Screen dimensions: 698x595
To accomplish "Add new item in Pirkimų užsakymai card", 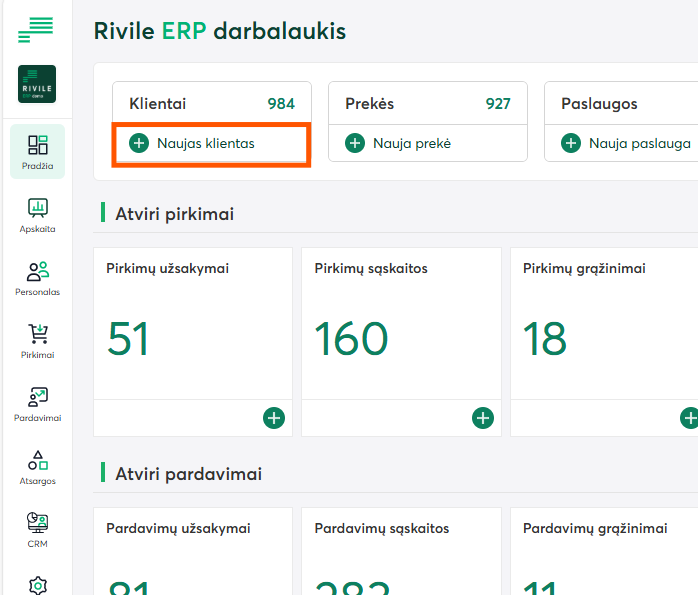I will click(x=274, y=418).
